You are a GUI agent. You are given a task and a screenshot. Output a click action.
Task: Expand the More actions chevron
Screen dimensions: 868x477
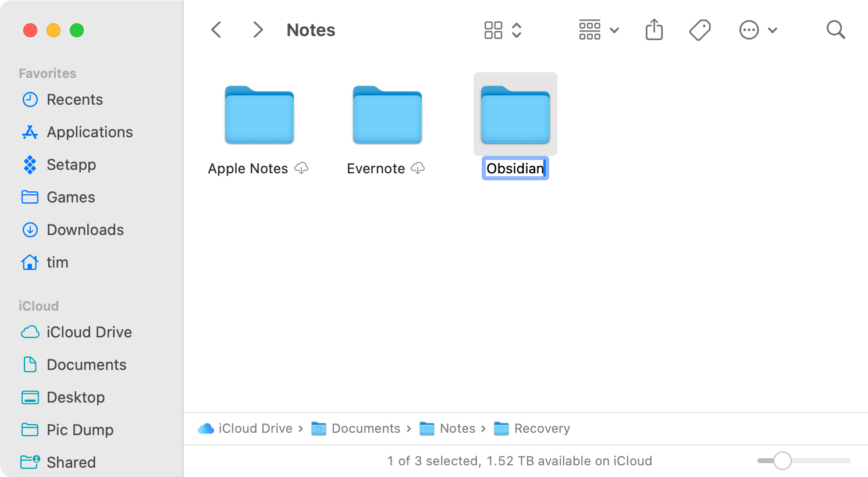[773, 30]
